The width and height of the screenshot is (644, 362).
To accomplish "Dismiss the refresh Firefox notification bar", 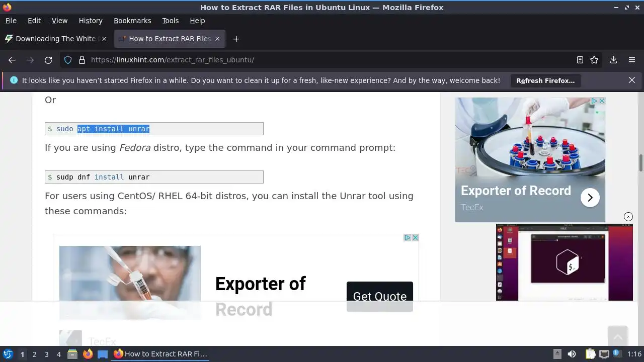I will tap(632, 80).
